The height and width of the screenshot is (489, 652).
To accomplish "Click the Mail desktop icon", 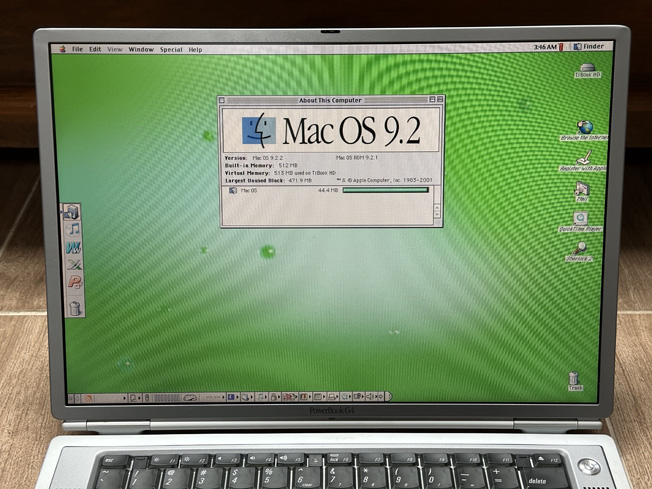I will tap(582, 189).
